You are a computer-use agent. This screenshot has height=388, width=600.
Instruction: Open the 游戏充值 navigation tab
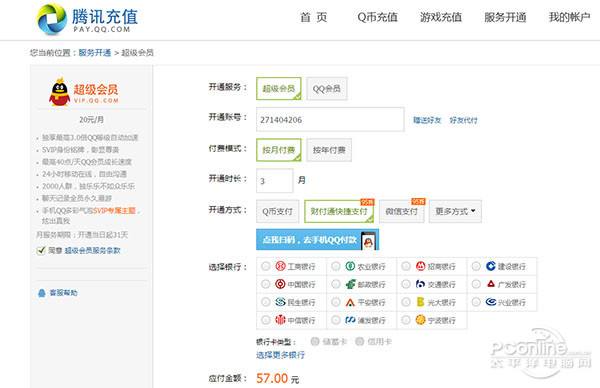441,17
